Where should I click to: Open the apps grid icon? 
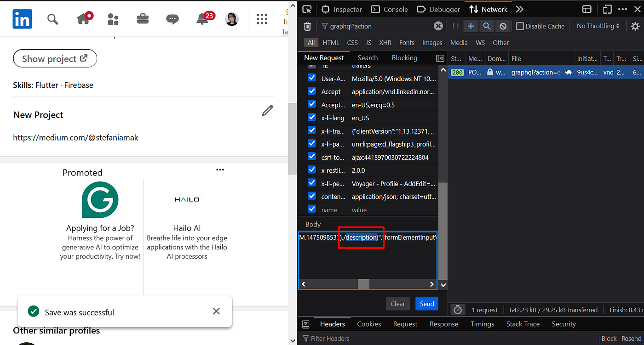point(262,19)
